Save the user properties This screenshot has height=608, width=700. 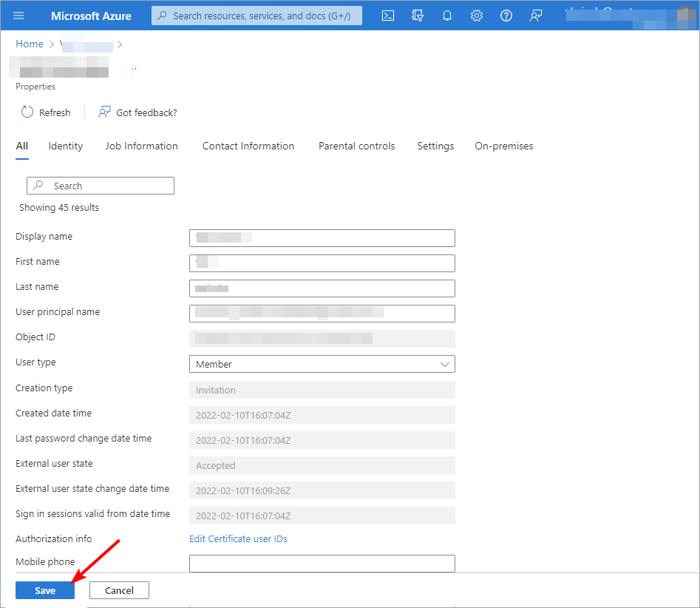click(44, 590)
